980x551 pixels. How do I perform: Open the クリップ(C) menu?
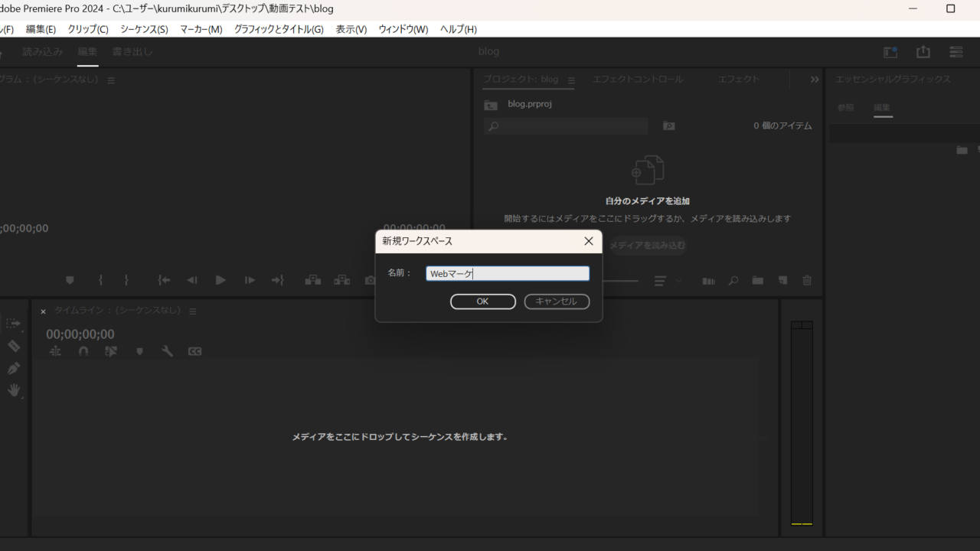click(x=88, y=29)
